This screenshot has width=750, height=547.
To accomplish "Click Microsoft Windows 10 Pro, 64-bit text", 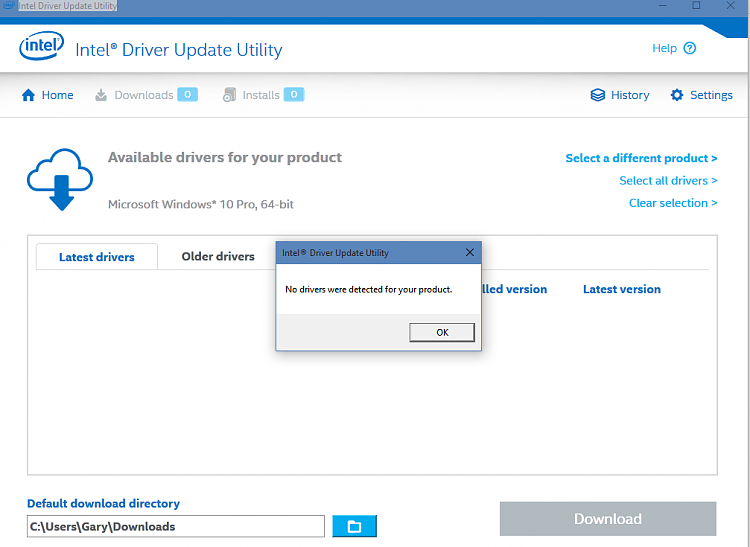I will coord(200,204).
